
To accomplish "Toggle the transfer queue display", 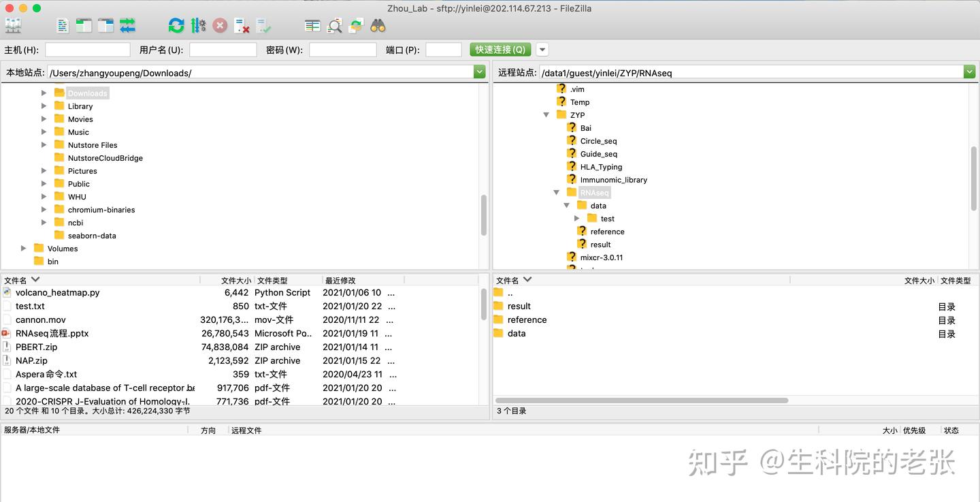I will click(127, 25).
